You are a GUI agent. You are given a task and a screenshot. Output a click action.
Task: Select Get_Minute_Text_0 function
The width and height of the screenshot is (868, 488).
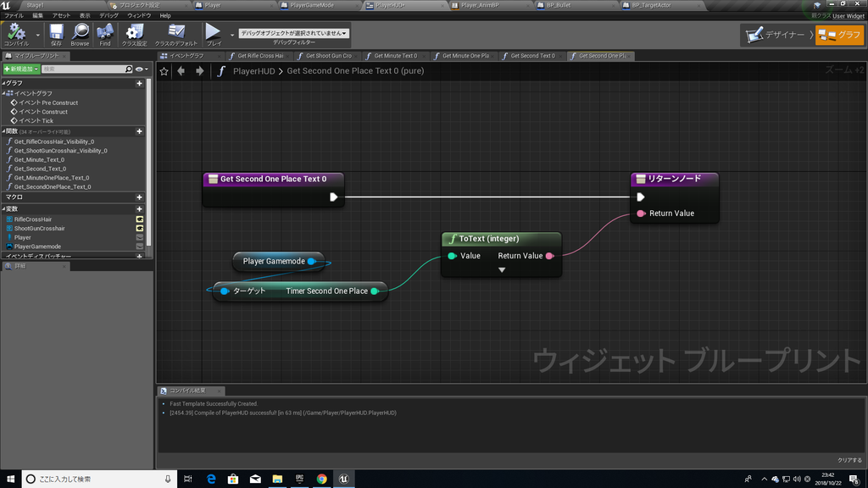35,159
